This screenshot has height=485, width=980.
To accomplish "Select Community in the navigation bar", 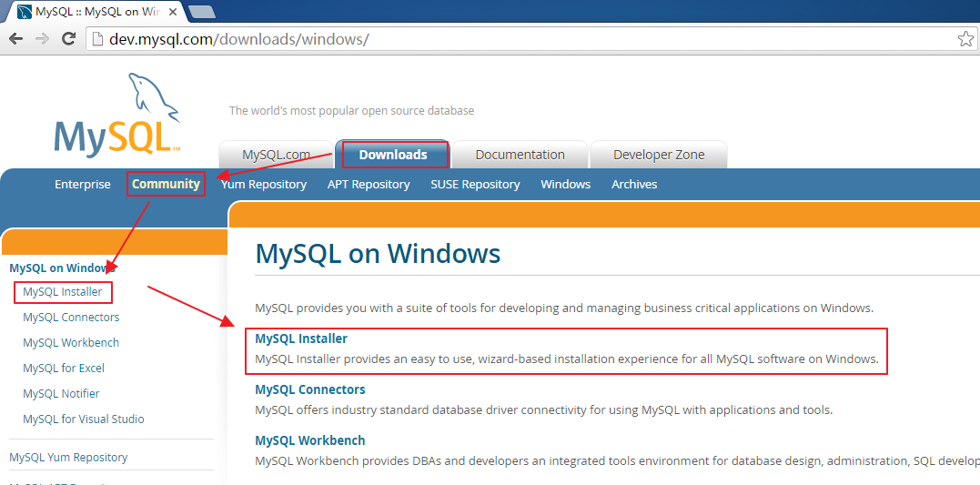I will pos(166,185).
